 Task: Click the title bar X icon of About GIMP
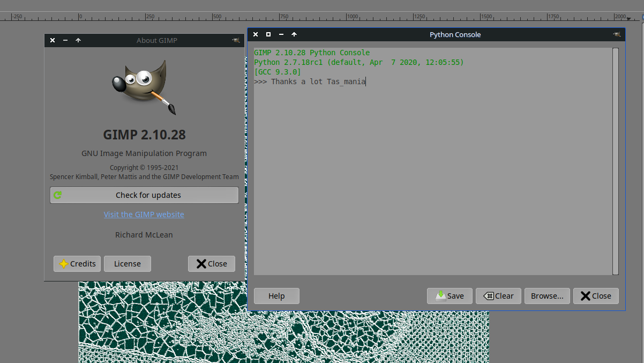tap(53, 40)
